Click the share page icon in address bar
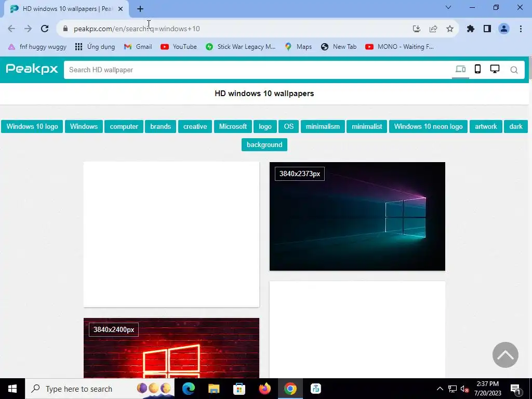The image size is (532, 399). [433, 29]
